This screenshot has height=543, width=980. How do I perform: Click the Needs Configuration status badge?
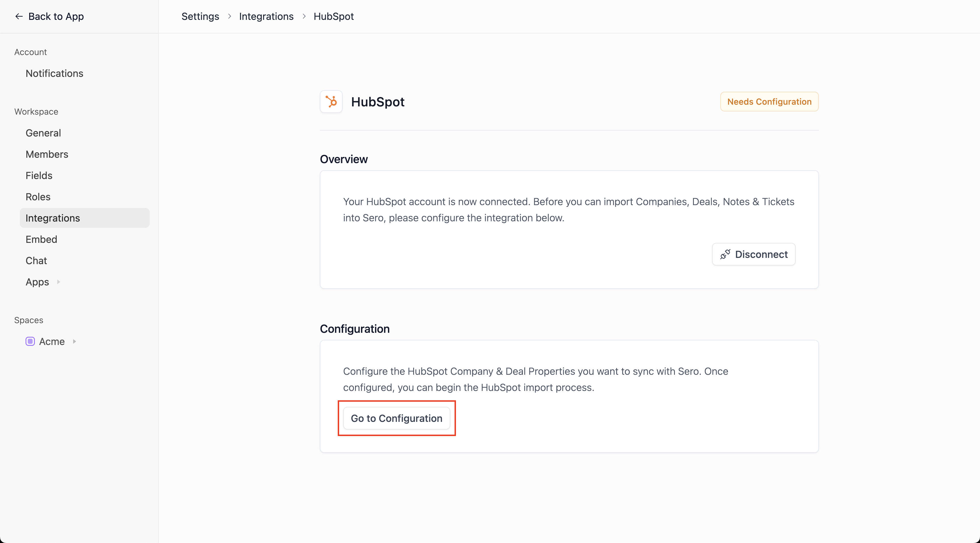click(769, 102)
